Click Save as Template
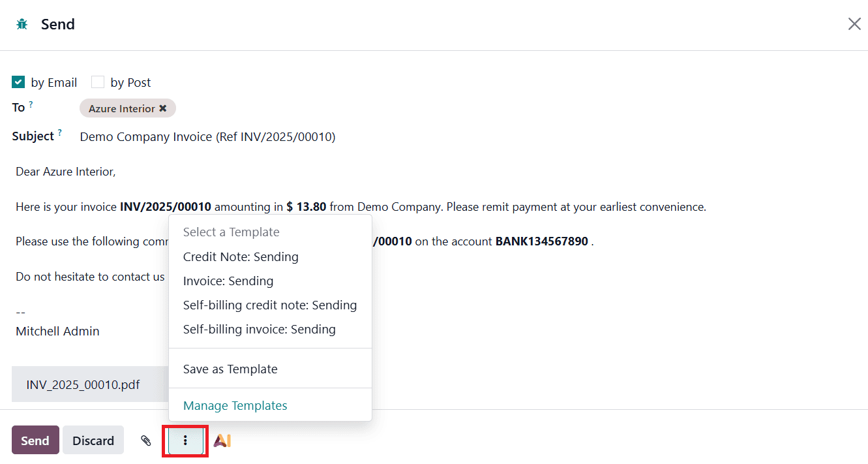 click(230, 369)
